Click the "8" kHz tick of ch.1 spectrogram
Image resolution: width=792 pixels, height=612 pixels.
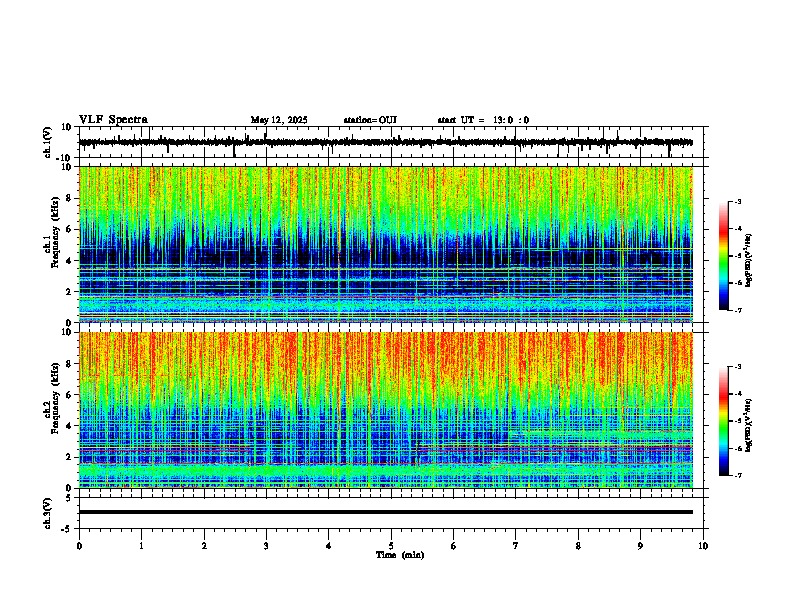69,198
